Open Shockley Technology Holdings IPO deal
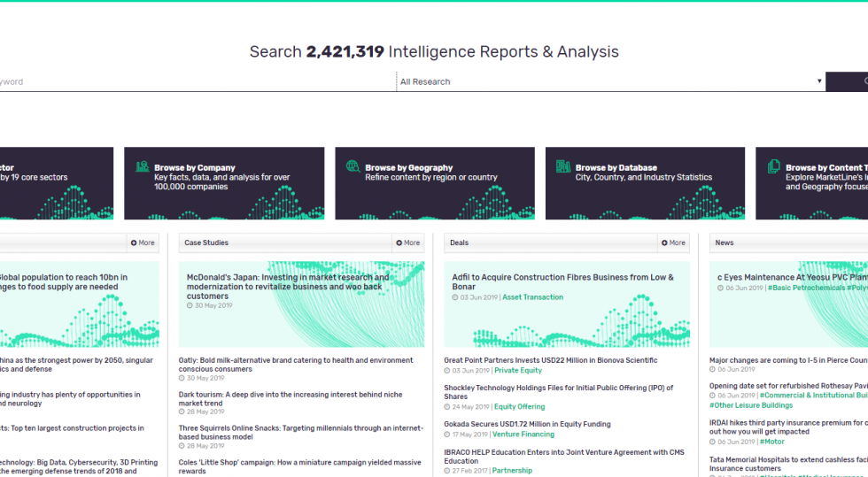Viewport: 868px width, 477px height. [x=559, y=392]
